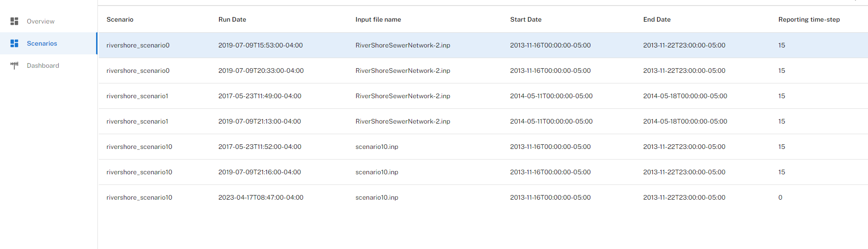Click start date 2013-11-16 in 2023 run row
The width and height of the screenshot is (868, 249).
click(550, 197)
